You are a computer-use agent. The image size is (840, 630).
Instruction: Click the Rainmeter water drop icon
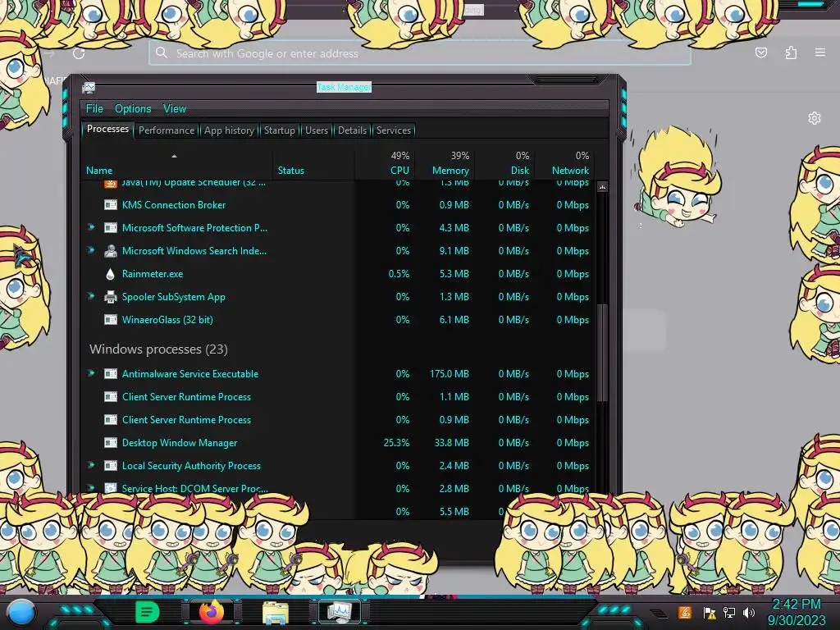(x=111, y=274)
